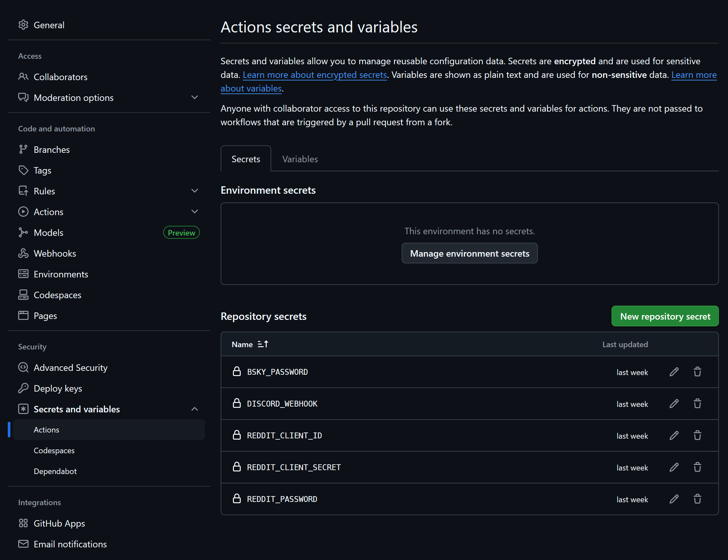The image size is (728, 560).
Task: Click the DISCORD_WEBHOOK secret name
Action: pos(282,404)
